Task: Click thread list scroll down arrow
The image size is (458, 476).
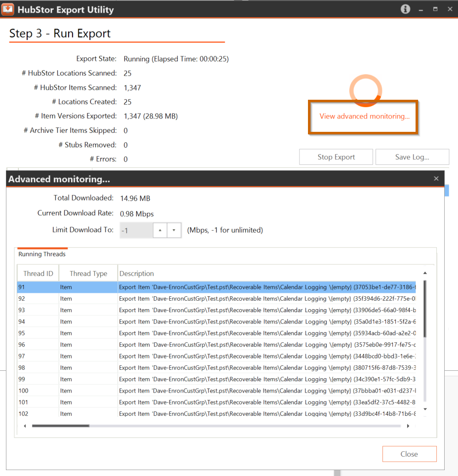Action: click(425, 409)
